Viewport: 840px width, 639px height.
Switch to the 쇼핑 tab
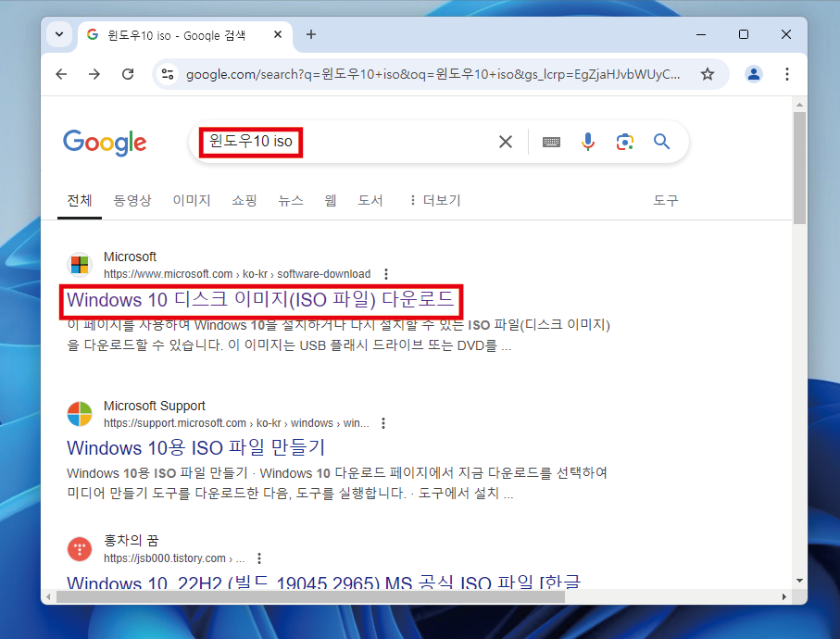coord(244,200)
